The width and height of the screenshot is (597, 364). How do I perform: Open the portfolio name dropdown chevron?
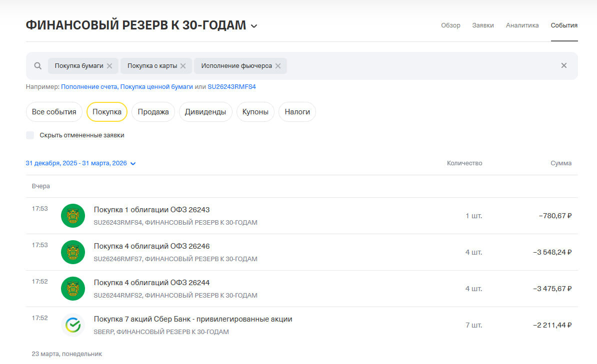point(254,25)
